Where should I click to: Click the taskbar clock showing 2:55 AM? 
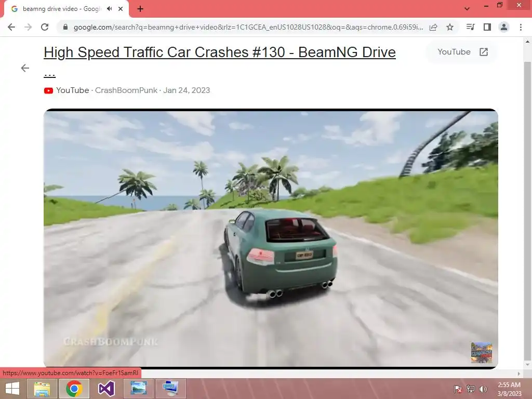(509, 389)
